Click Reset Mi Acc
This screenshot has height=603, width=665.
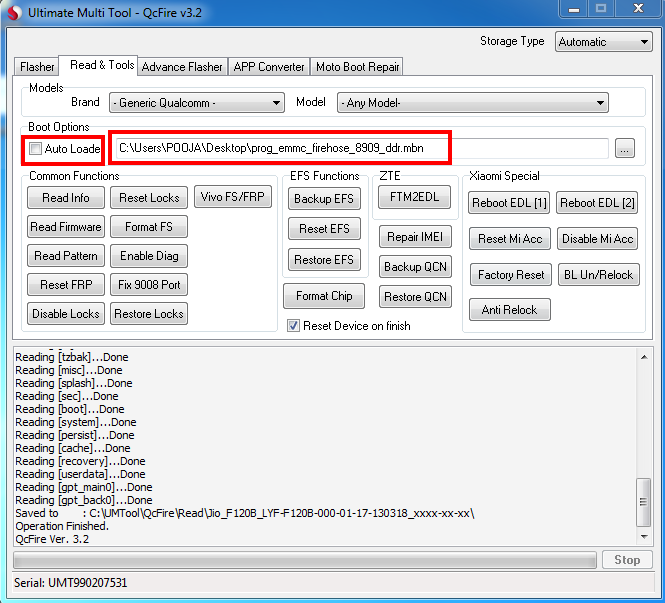(510, 239)
